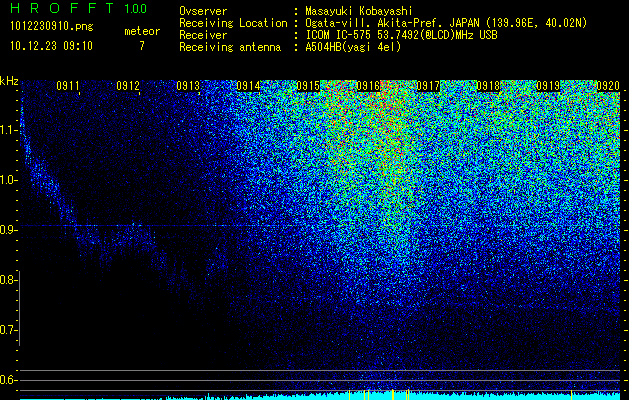Click the 1.1 kHz axis label

coord(9,130)
